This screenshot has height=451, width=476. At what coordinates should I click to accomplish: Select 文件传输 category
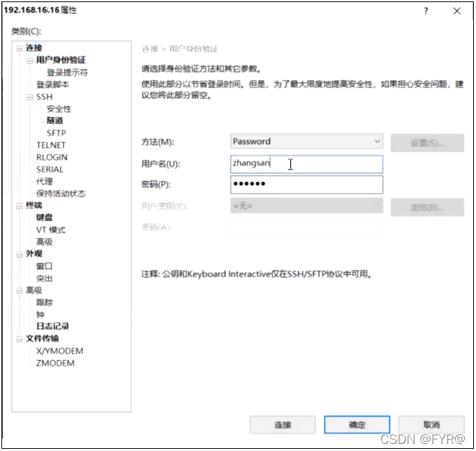(42, 338)
